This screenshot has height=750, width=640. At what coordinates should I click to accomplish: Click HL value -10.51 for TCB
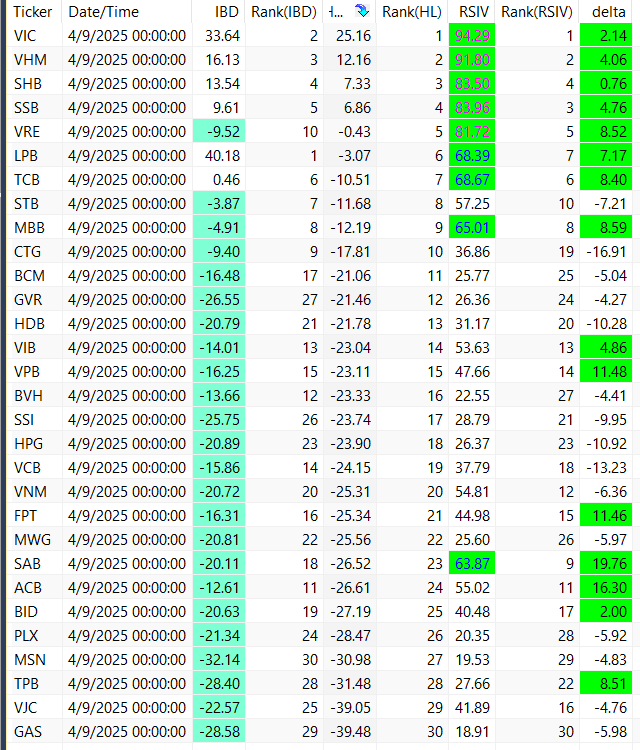(x=350, y=180)
